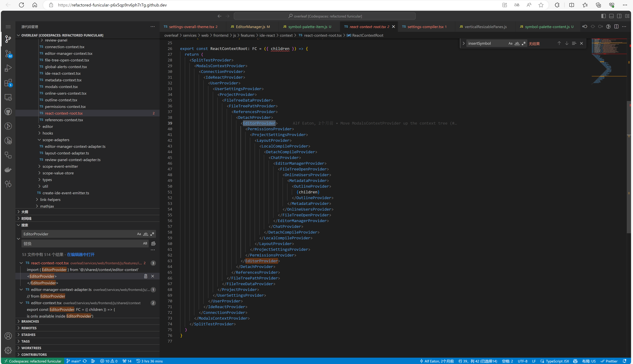Click 在编辑器中打开 link
Screen dimensions: 633x364
coord(81,255)
